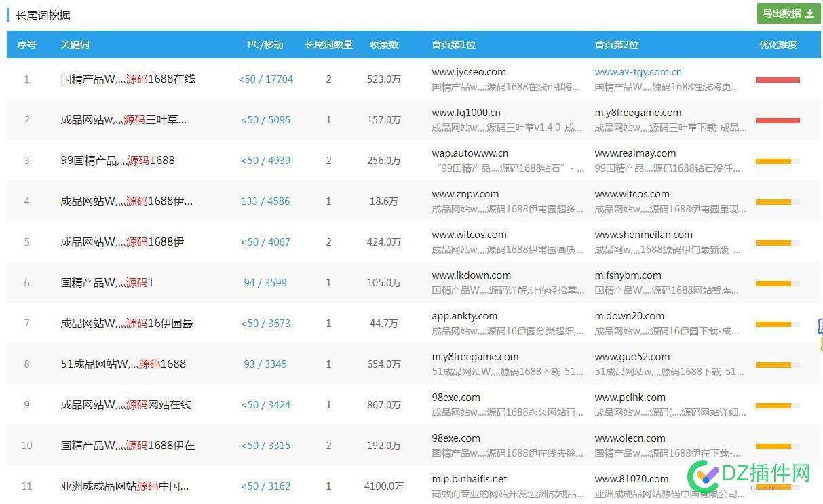Click the 收录数 column header
Screen dimensions: 823x504
pos(384,45)
